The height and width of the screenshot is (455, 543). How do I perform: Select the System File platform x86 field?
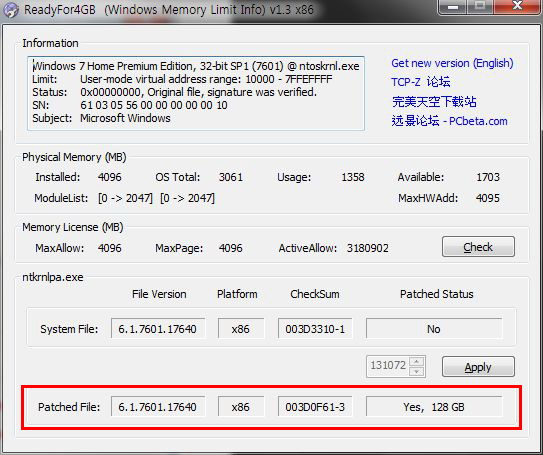(241, 328)
